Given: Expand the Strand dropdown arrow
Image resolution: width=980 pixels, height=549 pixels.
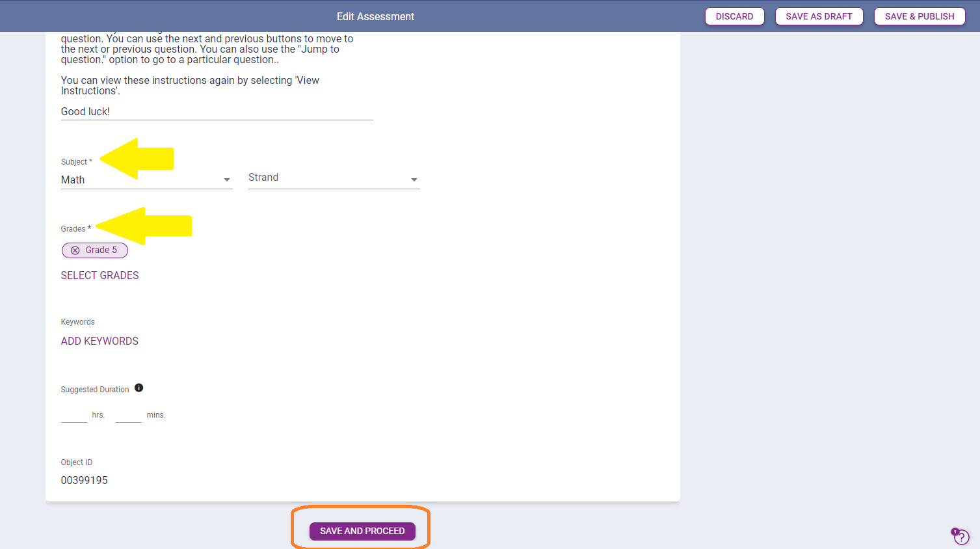Looking at the screenshot, I should tap(414, 180).
